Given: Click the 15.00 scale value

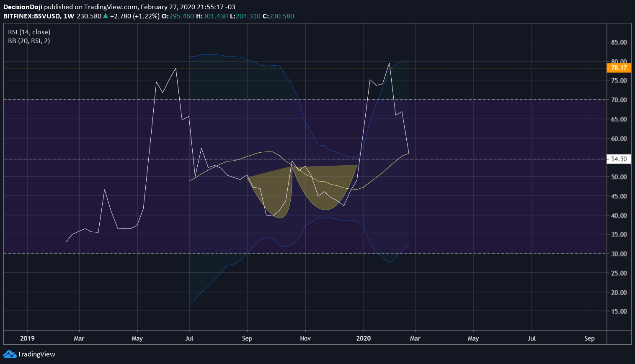Looking at the screenshot, I should pos(619,311).
